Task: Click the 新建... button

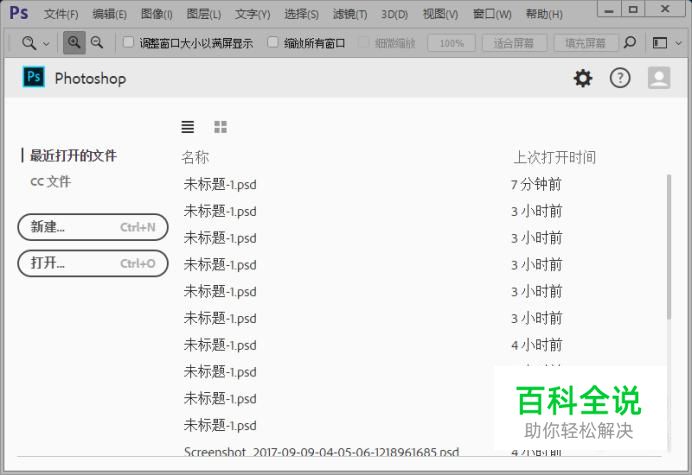Action: (x=93, y=227)
